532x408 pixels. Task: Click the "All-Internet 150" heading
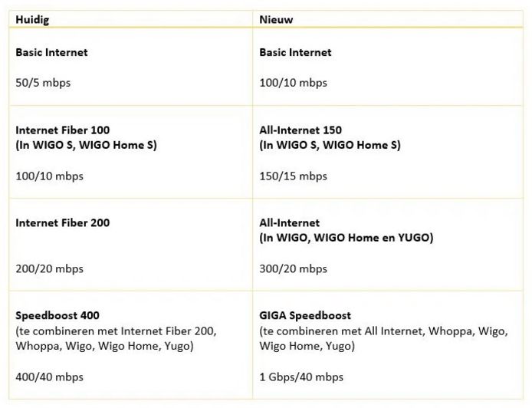point(300,130)
